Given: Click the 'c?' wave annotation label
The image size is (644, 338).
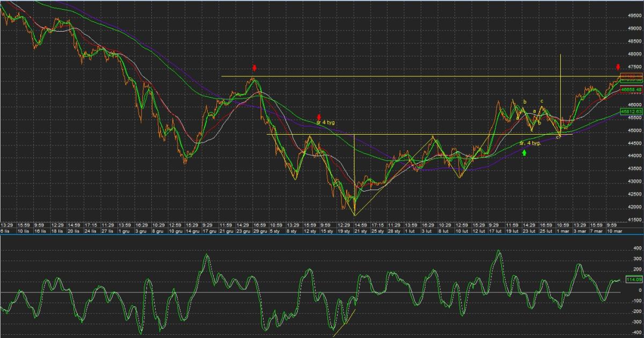Looking at the screenshot, I should point(558,137).
